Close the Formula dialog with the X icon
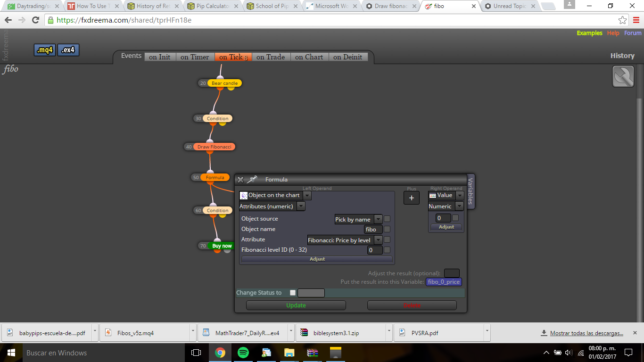 point(240,180)
